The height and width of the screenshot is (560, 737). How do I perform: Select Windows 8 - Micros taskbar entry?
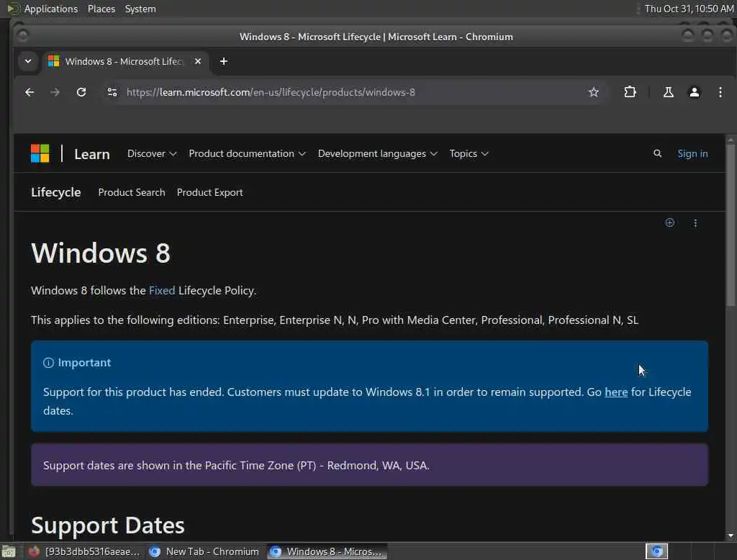click(327, 551)
